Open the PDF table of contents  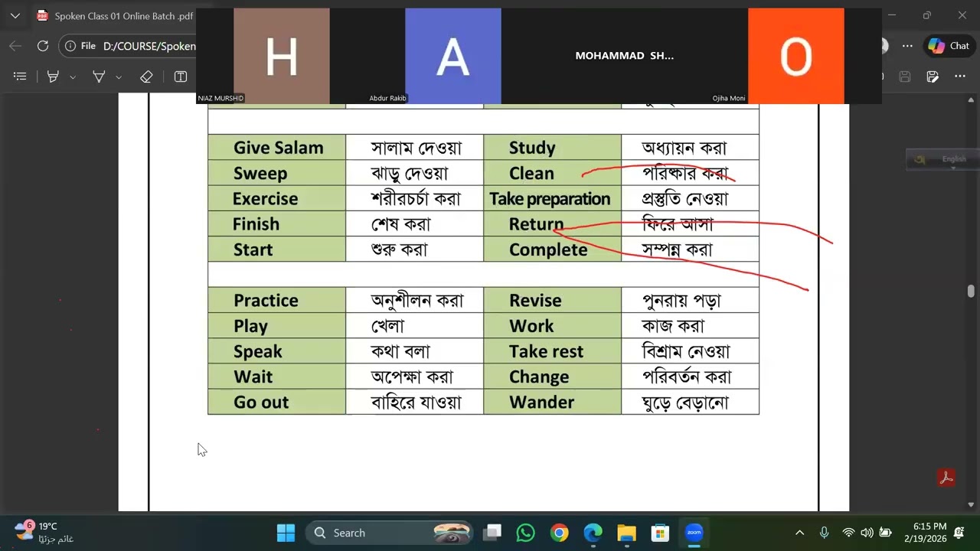[20, 77]
